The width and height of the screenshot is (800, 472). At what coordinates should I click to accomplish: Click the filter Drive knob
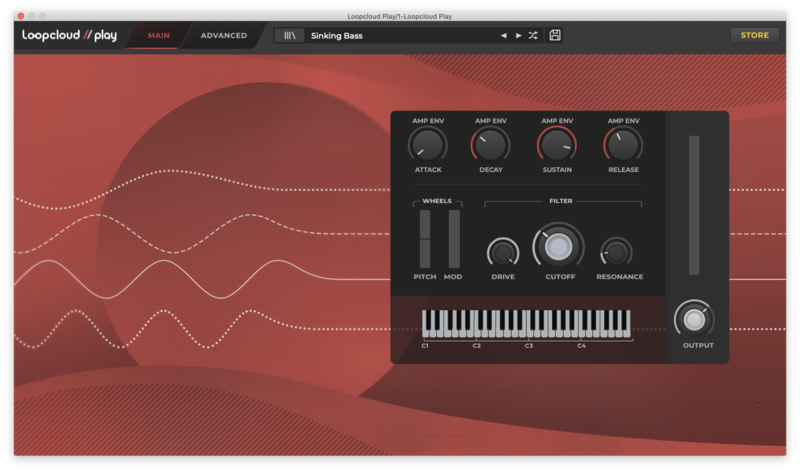coord(503,252)
